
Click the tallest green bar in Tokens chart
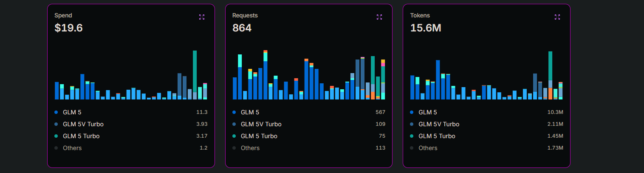click(551, 66)
